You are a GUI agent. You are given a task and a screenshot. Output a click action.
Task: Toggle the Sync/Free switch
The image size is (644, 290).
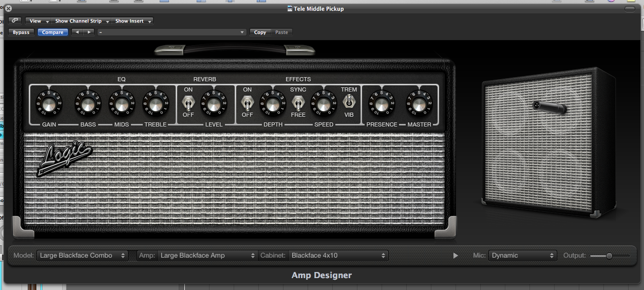coord(298,103)
